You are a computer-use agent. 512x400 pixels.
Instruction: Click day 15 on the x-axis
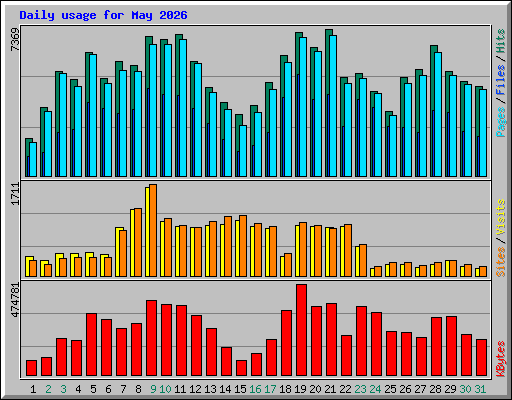[240, 389]
